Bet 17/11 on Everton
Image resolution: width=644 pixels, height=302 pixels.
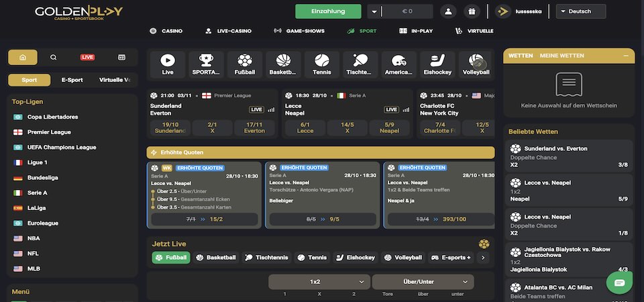(x=254, y=128)
